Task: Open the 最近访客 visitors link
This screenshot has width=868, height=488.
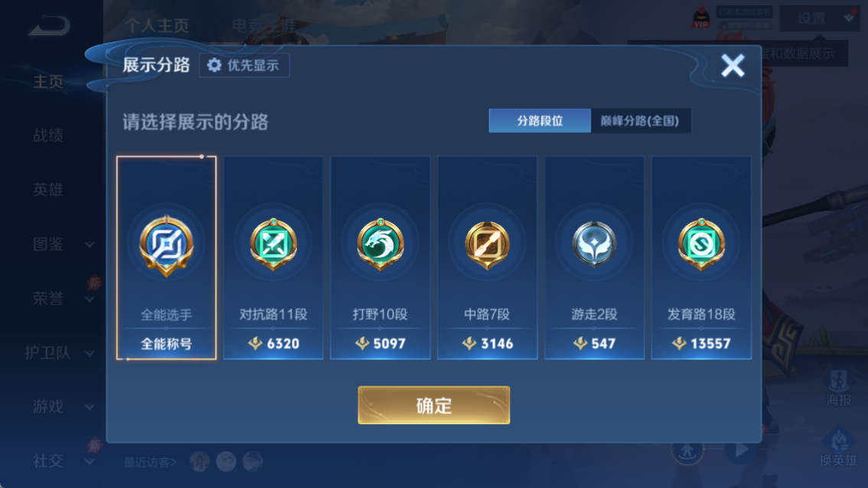Action: tap(150, 462)
